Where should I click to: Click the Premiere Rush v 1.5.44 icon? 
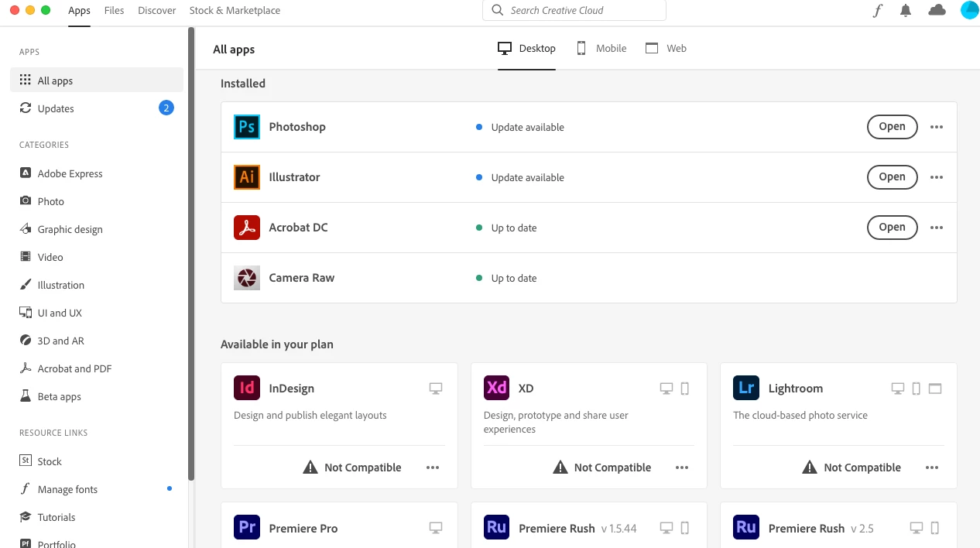pyautogui.click(x=497, y=528)
